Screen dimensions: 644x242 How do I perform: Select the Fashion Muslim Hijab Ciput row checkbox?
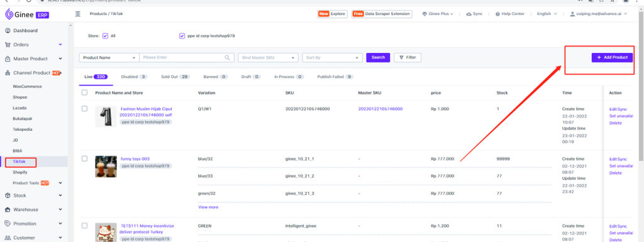click(85, 109)
